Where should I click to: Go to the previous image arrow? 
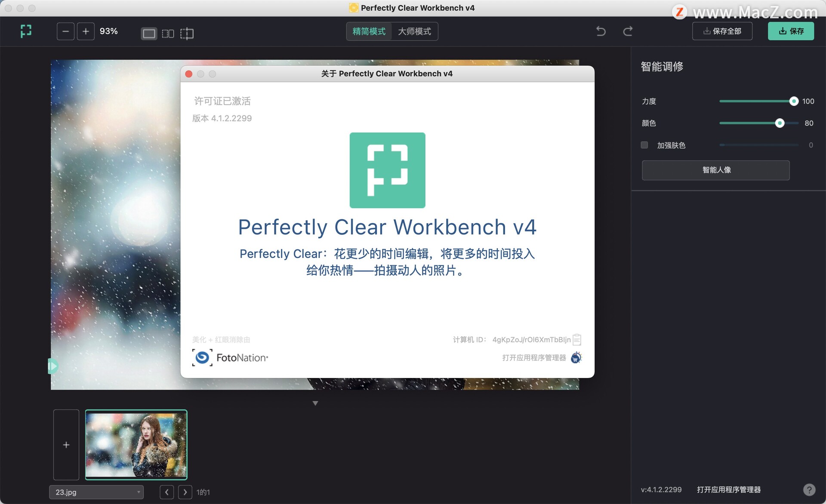pos(167,492)
